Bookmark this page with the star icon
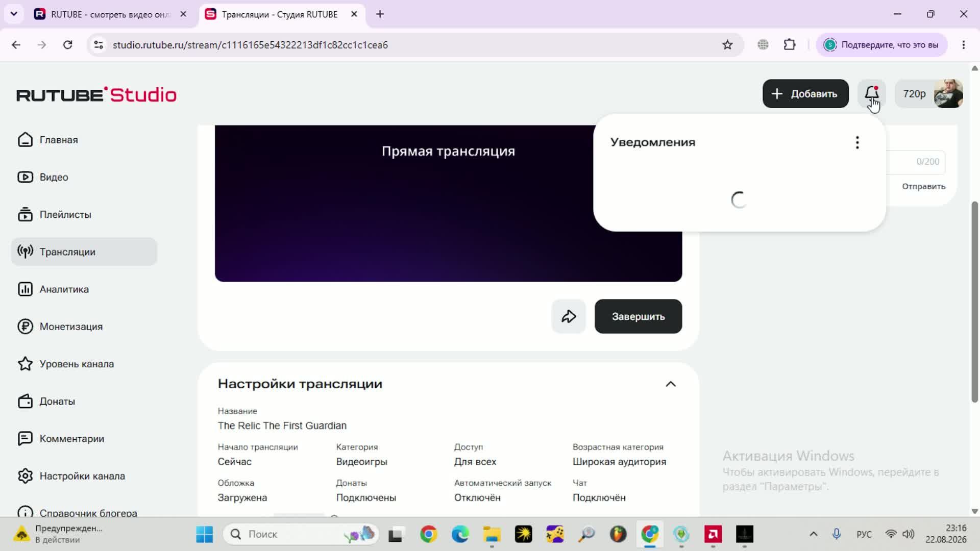980x551 pixels. point(727,45)
